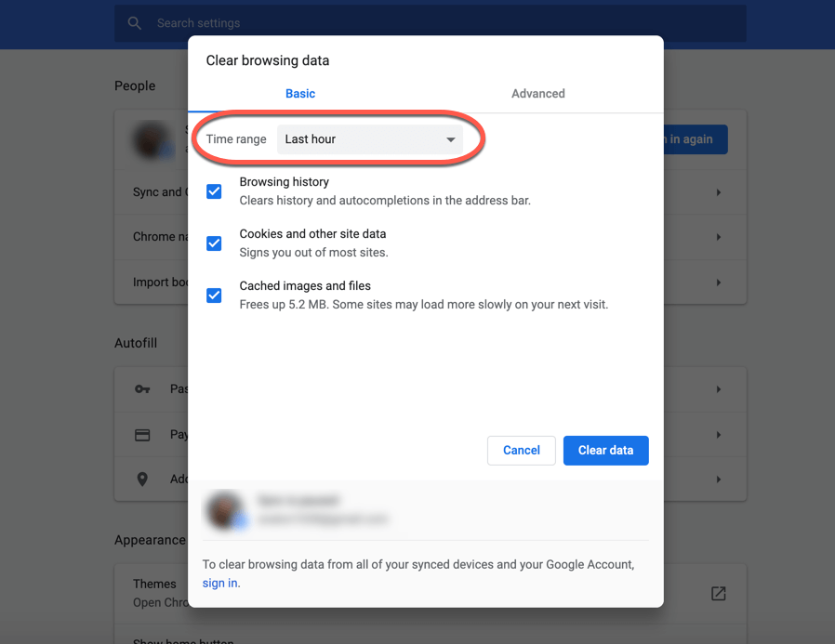Expand the Addresses row arrow
Screen dimensions: 835x644
pyautogui.click(x=719, y=480)
